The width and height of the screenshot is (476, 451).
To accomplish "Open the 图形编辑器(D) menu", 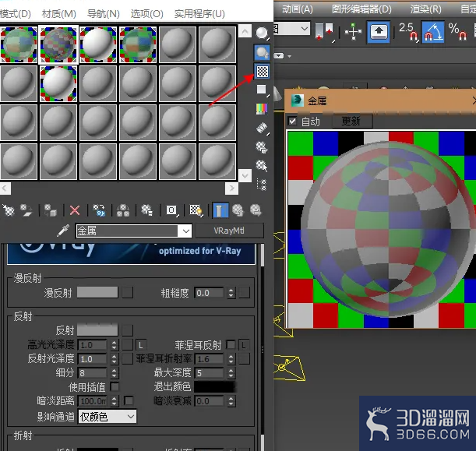I will tap(361, 9).
